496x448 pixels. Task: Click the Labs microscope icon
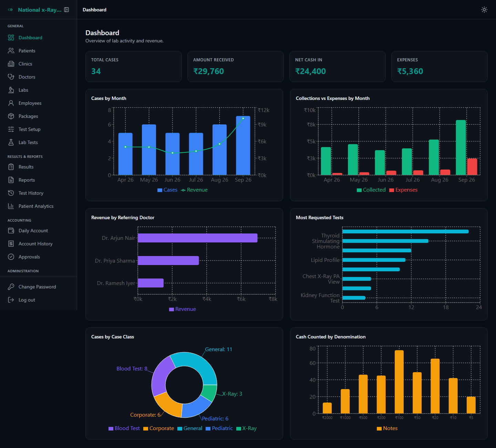[x=11, y=90]
